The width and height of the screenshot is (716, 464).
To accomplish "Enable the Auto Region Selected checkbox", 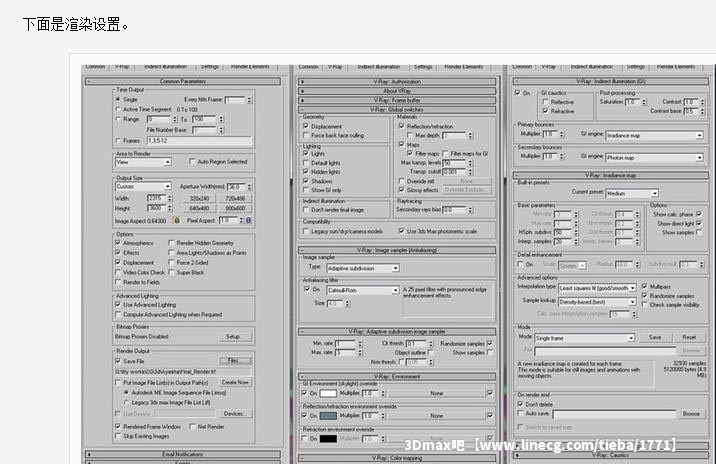I will tap(192, 161).
